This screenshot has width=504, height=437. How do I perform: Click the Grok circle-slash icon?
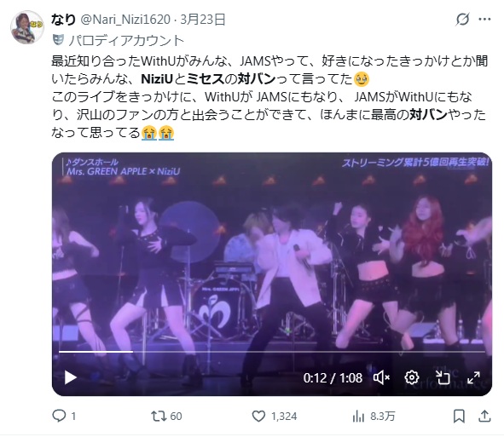click(462, 20)
